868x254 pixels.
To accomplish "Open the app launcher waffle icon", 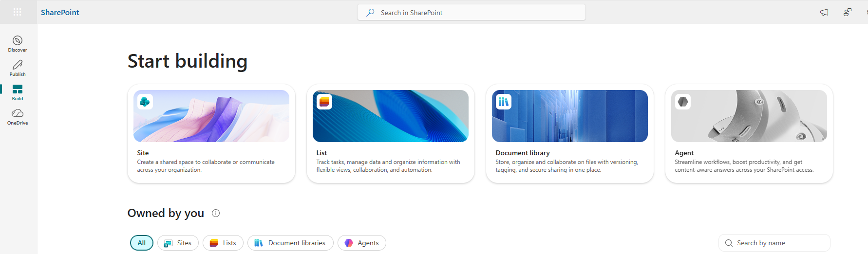I will (18, 12).
